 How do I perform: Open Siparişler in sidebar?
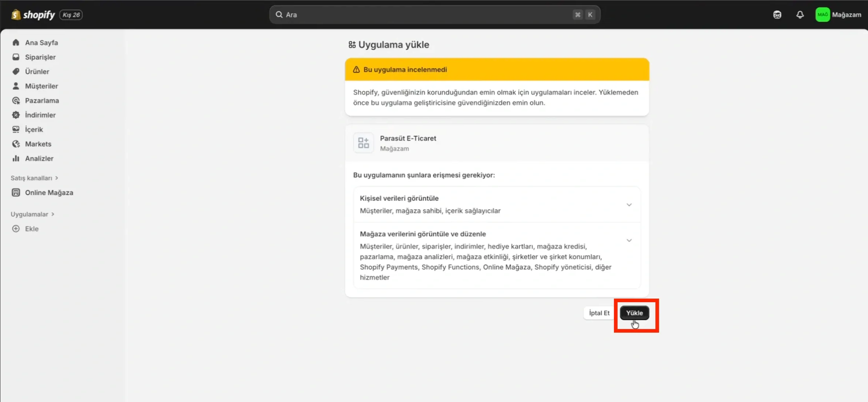tap(40, 57)
